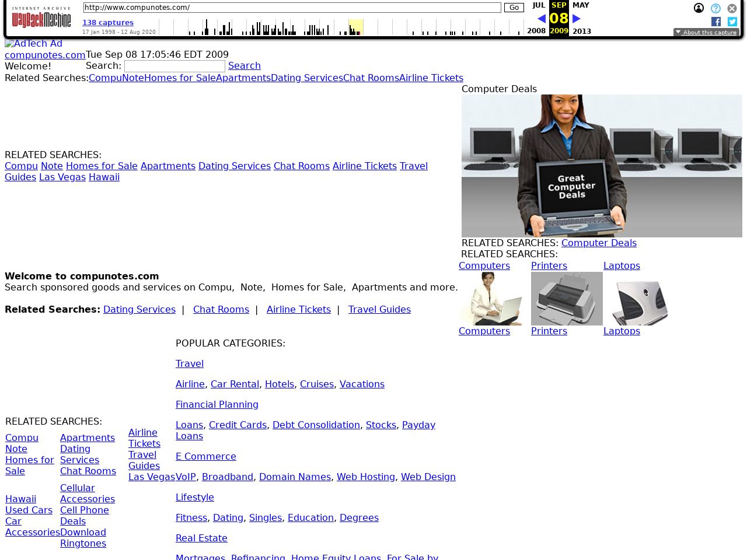Click the Search link next to the box
747x560 pixels.
[245, 66]
